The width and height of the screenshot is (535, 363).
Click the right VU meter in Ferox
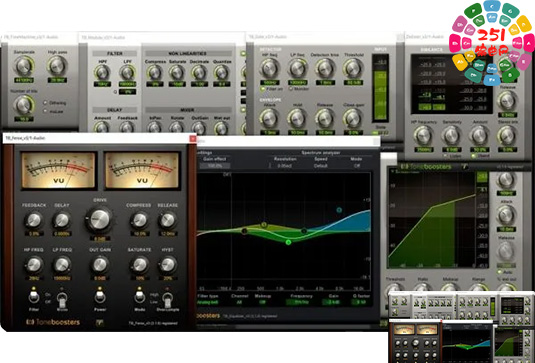tap(142, 170)
